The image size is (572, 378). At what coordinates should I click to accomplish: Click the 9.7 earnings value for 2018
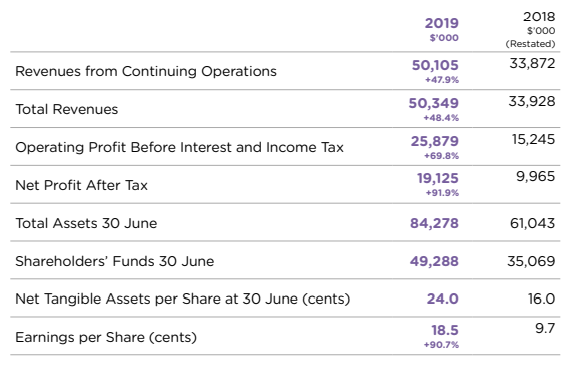[x=545, y=328]
